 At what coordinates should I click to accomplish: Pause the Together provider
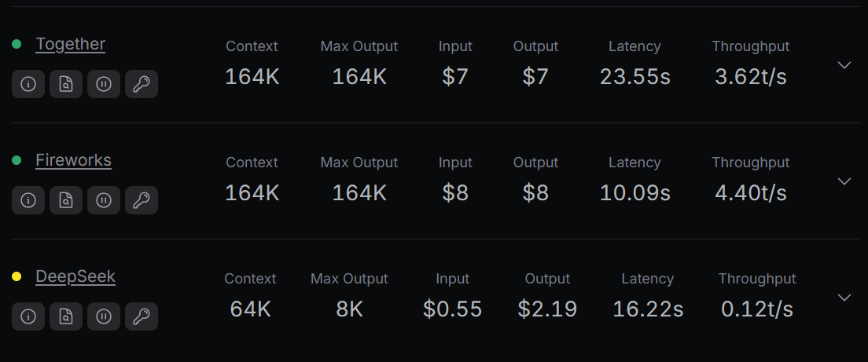point(104,84)
